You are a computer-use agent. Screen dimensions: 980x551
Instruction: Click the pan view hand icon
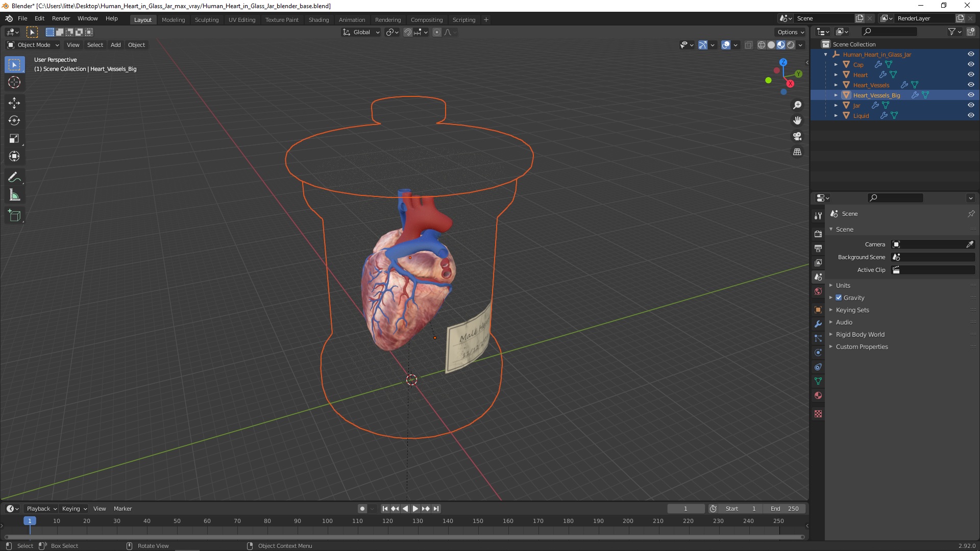(797, 121)
